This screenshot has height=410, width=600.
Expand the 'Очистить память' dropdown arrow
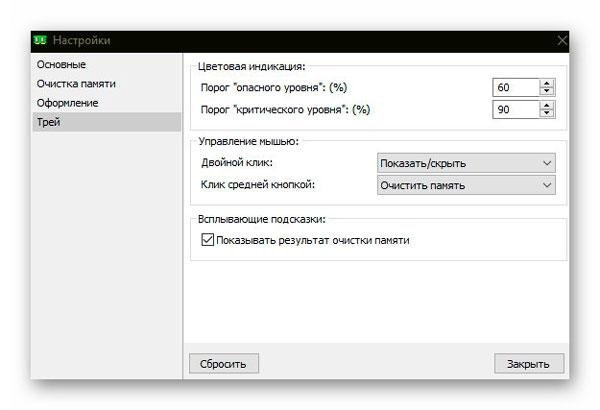click(547, 185)
